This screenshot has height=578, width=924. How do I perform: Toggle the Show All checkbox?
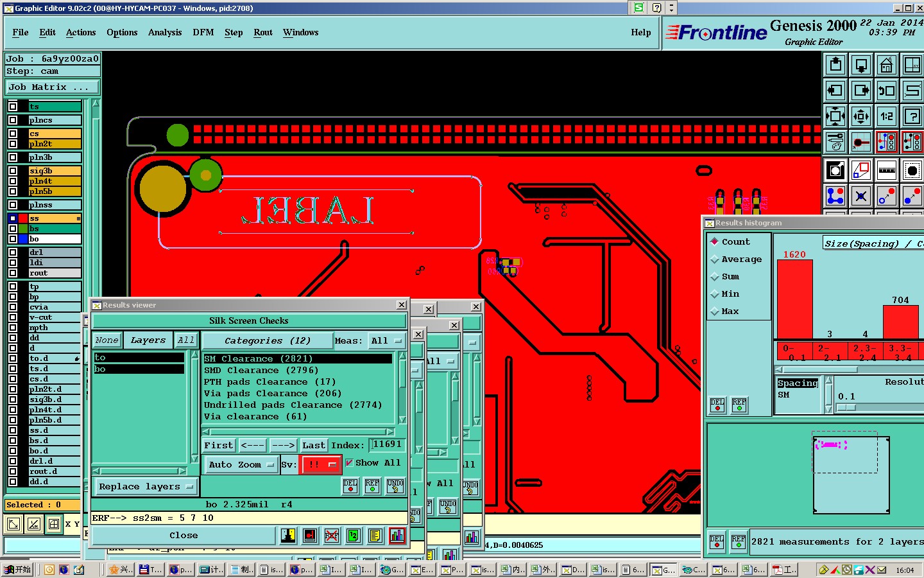(349, 462)
